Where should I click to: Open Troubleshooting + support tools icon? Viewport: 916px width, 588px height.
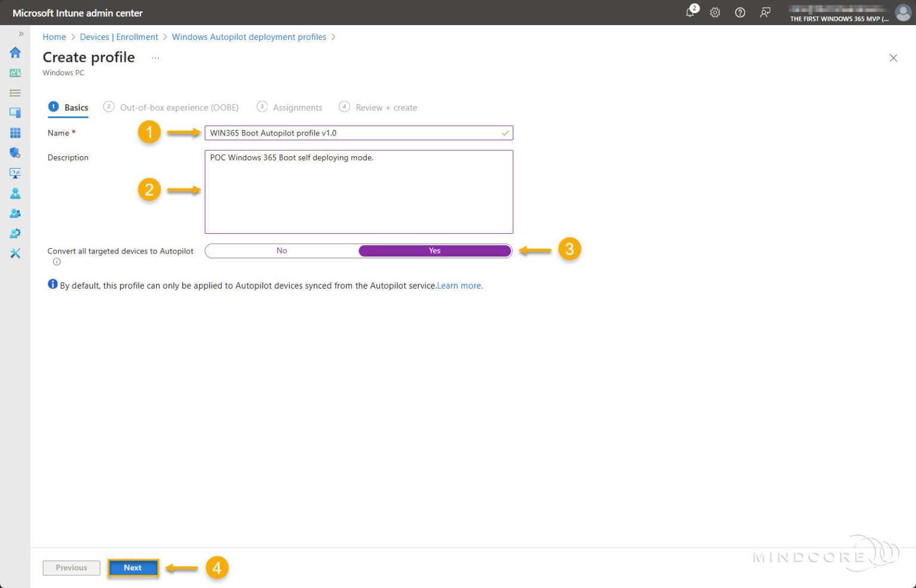16,253
